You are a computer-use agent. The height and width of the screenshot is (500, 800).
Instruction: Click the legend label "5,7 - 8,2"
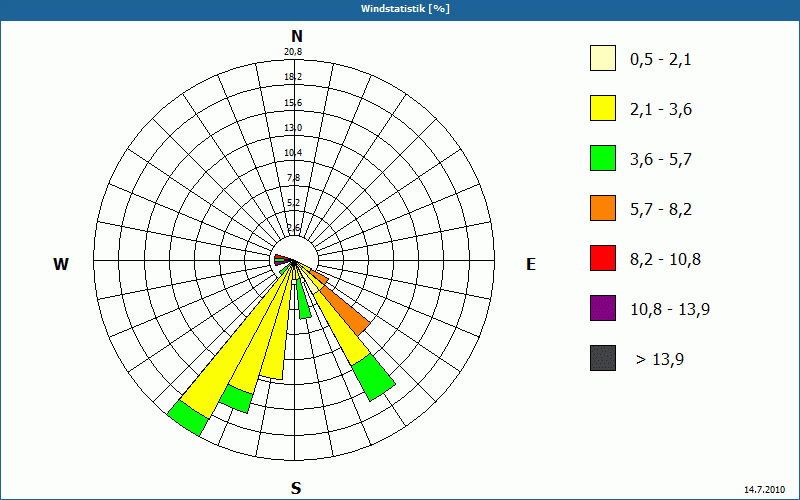pyautogui.click(x=661, y=210)
